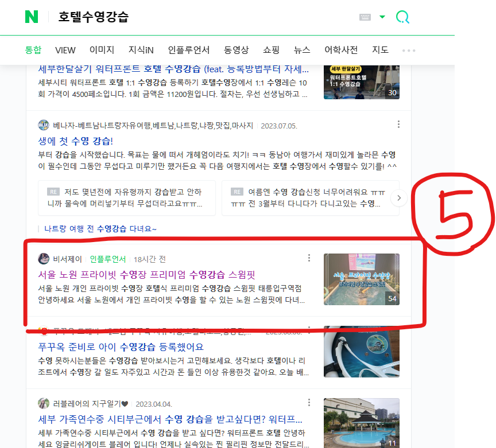Click the 러블레어의 지구일기 profile avatar
The image size is (496, 448).
point(44,403)
